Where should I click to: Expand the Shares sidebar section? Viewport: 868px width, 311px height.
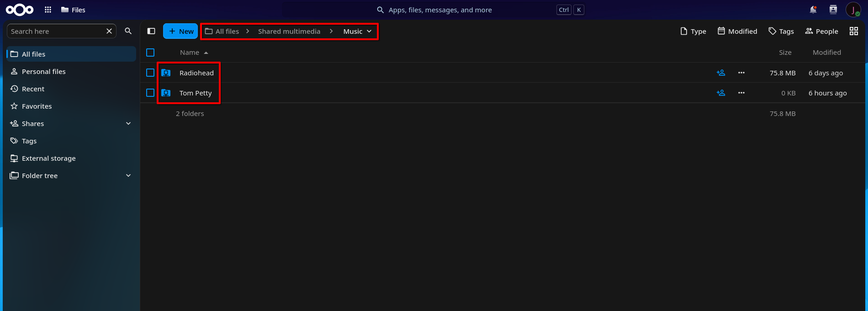128,123
